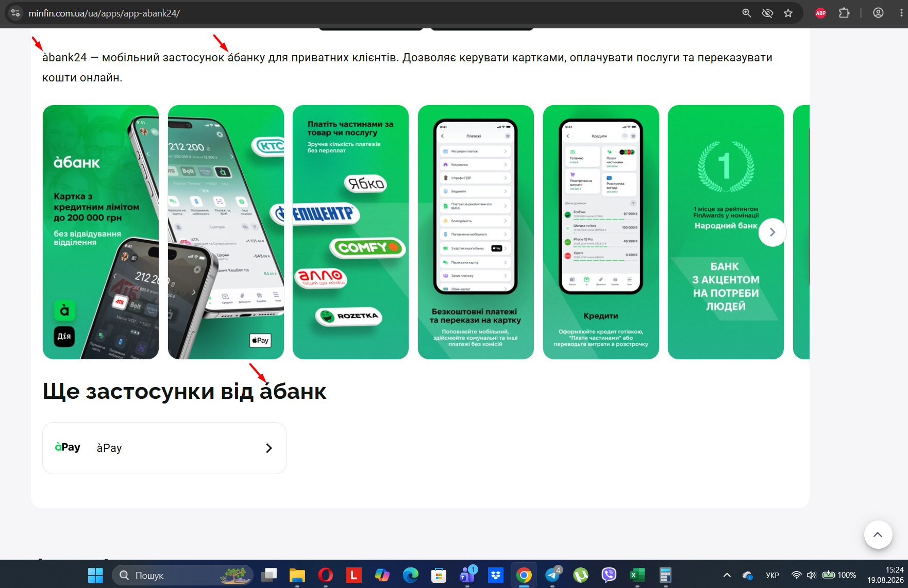Open Excel from the taskbar
Viewport: 908px width, 588px height.
(637, 575)
